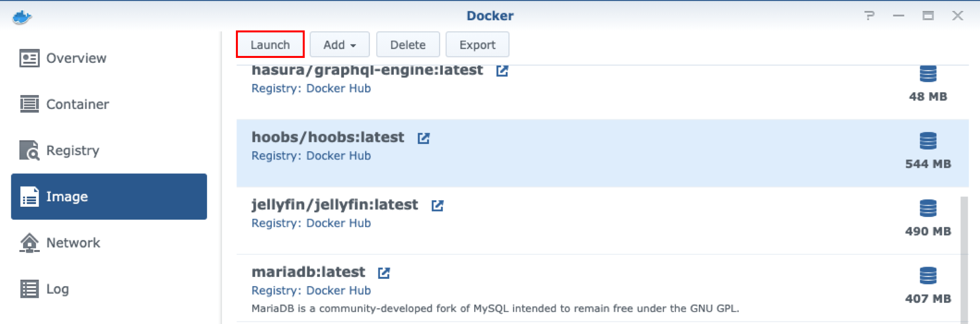
Task: Click the MariaDB description text
Action: (x=495, y=308)
